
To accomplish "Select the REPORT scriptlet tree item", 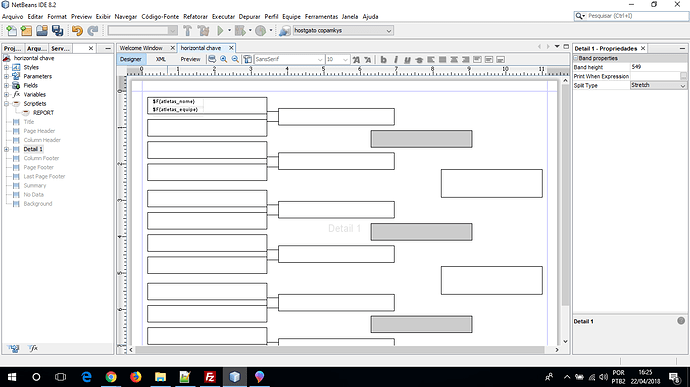I will point(43,113).
